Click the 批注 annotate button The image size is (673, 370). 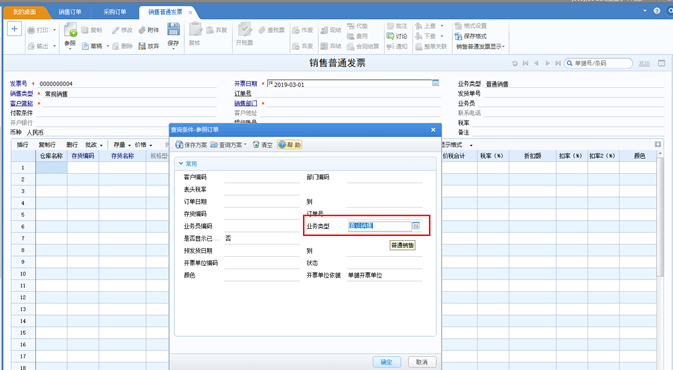pos(397,26)
